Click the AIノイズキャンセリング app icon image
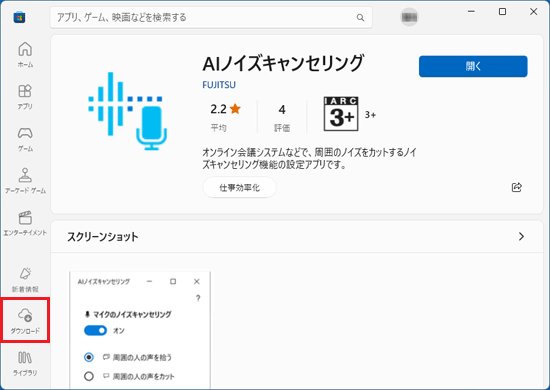This screenshot has height=390, width=550. pos(128,111)
